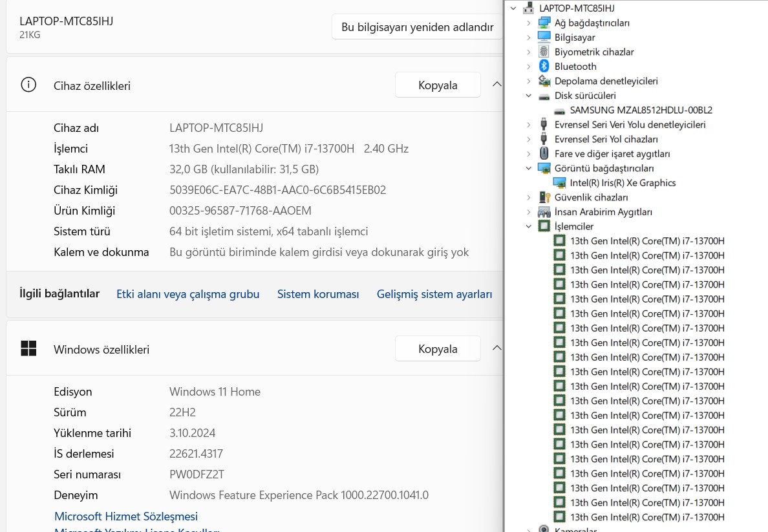The height and width of the screenshot is (532, 768).
Task: Select SAMSUNG MZAL8512HDLU-00BL2 disk label
Action: (641, 110)
